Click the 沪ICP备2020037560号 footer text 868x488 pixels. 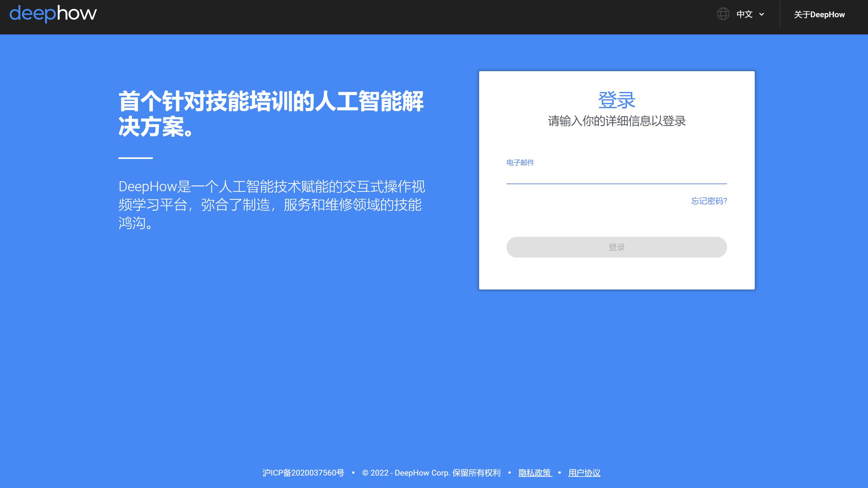[x=303, y=473]
